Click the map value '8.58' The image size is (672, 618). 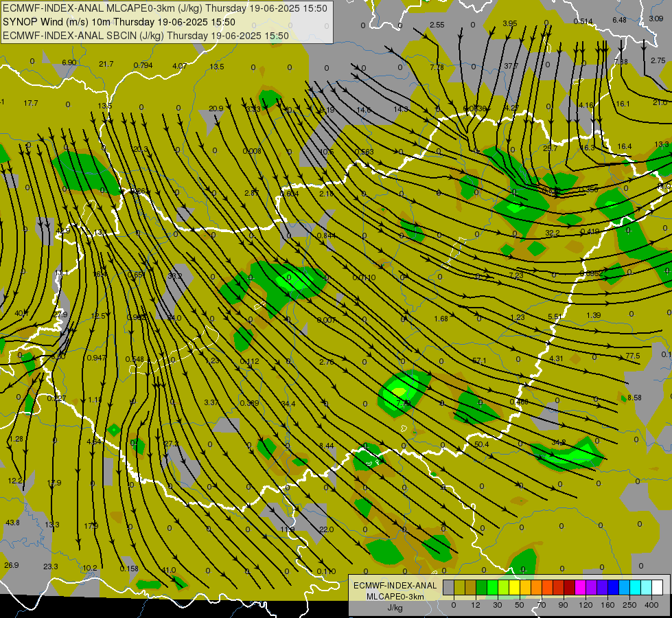(x=634, y=398)
